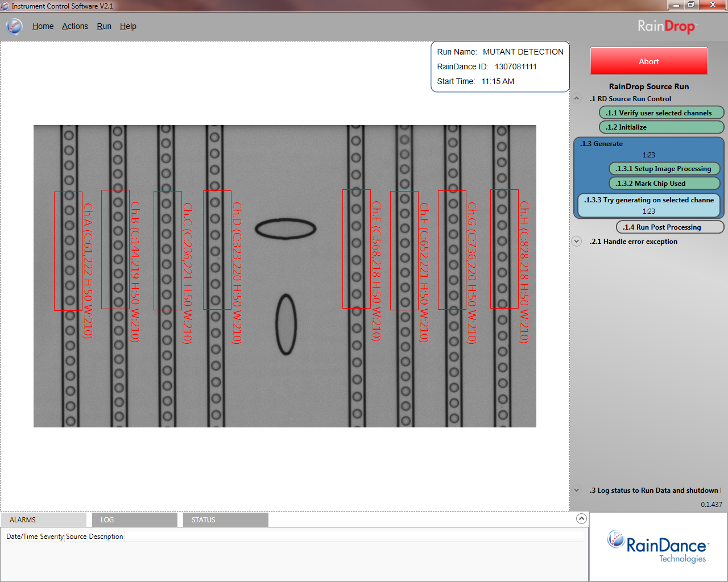This screenshot has width=728, height=582.
Task: Switch to the STATUS tab
Action: click(226, 519)
